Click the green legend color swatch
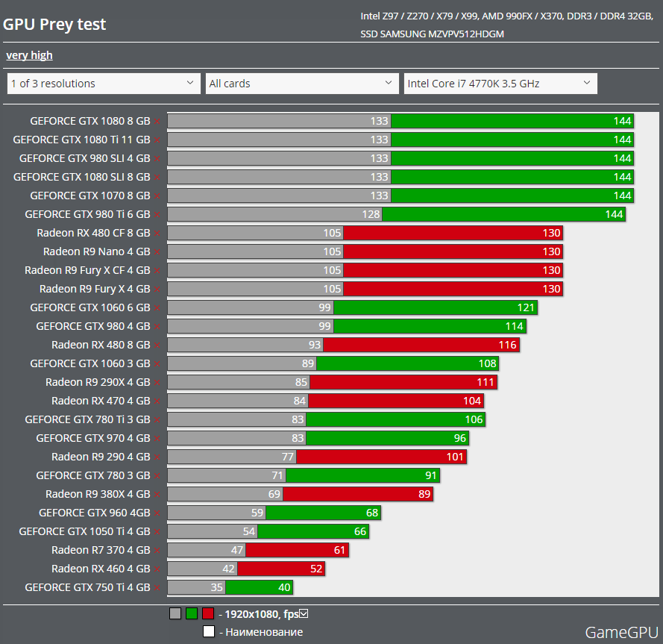The width and height of the screenshot is (663, 644). coord(192,613)
